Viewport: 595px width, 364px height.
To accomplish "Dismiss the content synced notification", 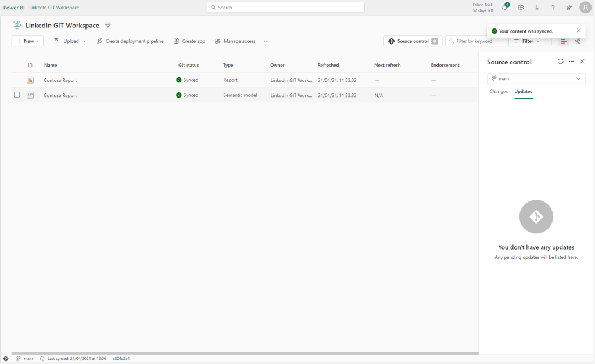I will [x=578, y=30].
